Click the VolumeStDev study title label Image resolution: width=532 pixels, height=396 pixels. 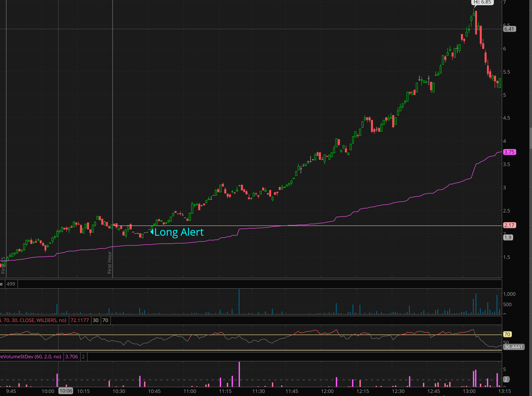(x=31, y=357)
